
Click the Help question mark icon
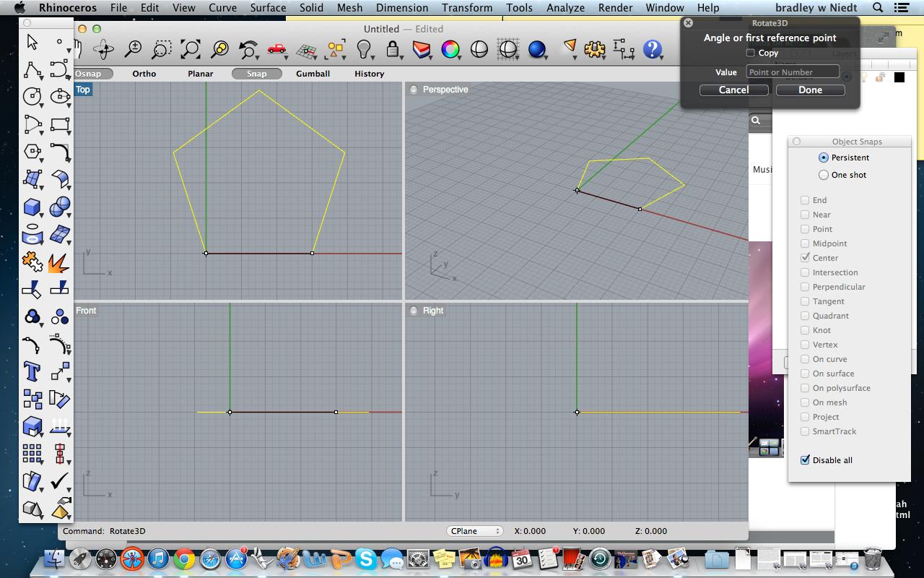pos(653,49)
